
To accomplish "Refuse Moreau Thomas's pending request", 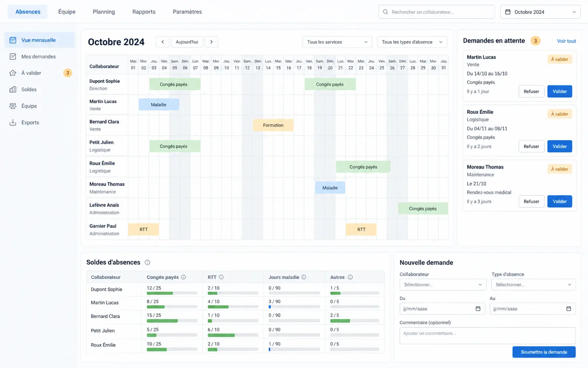I will tap(531, 201).
